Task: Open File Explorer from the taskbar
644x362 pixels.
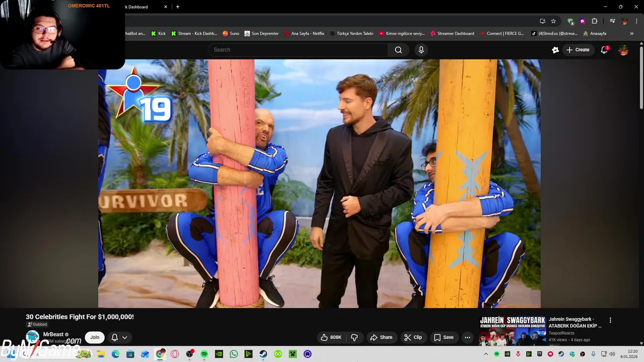Action: coord(101,354)
